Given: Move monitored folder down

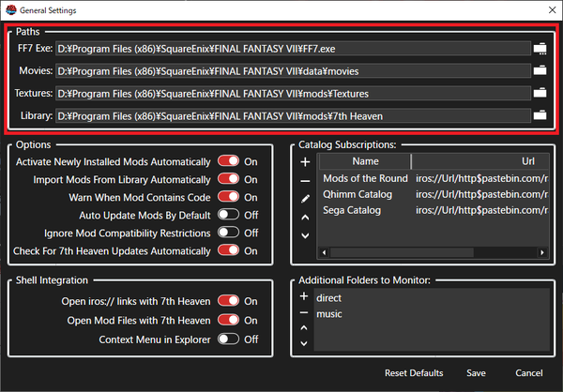Looking at the screenshot, I should pyautogui.click(x=304, y=343).
